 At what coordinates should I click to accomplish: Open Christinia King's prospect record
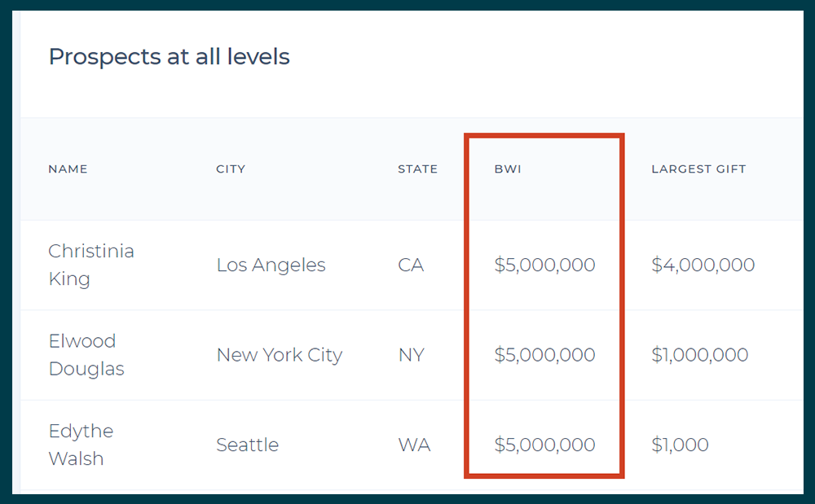(91, 265)
